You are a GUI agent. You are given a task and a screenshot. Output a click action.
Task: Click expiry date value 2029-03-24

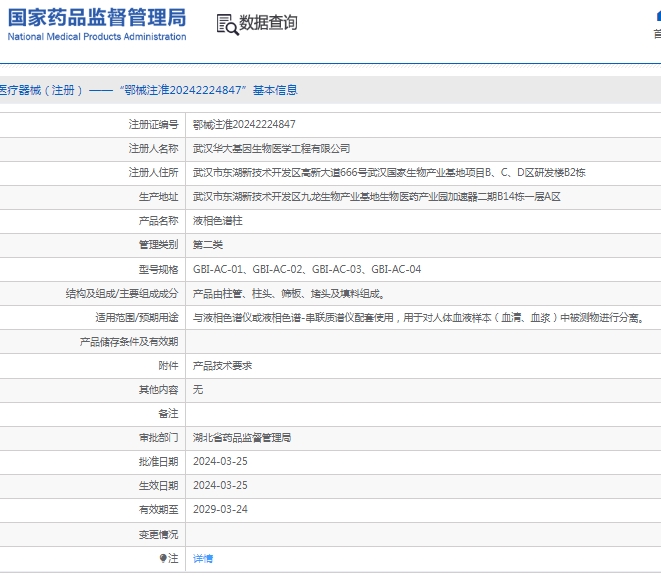click(220, 509)
